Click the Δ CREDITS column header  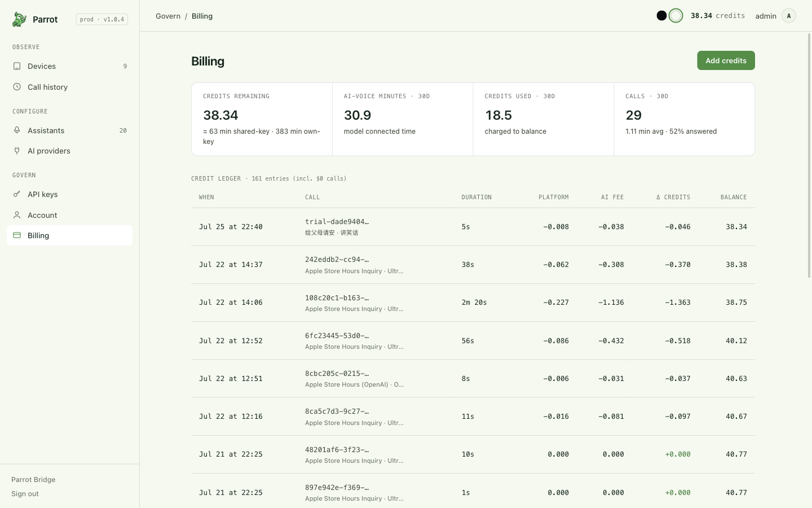pos(673,197)
